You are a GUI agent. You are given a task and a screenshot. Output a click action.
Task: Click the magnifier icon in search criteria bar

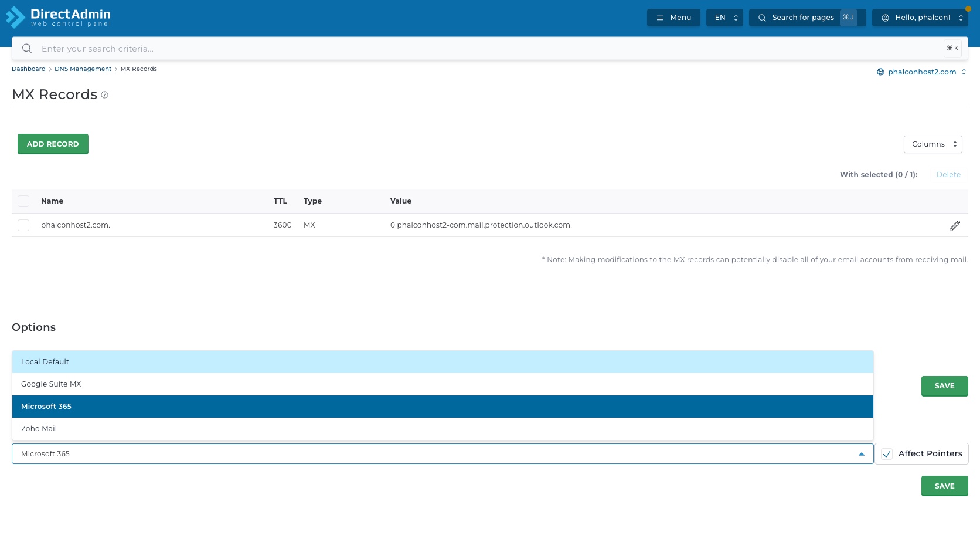coord(27,49)
